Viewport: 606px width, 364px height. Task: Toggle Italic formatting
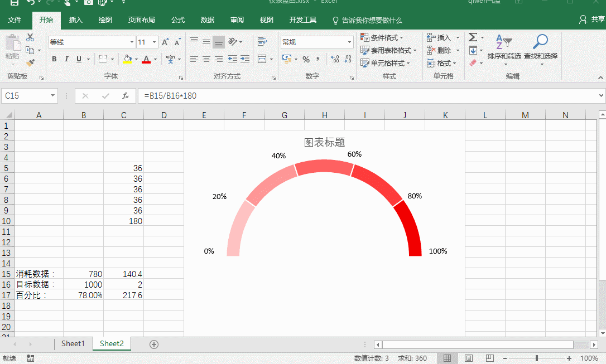[x=66, y=59]
